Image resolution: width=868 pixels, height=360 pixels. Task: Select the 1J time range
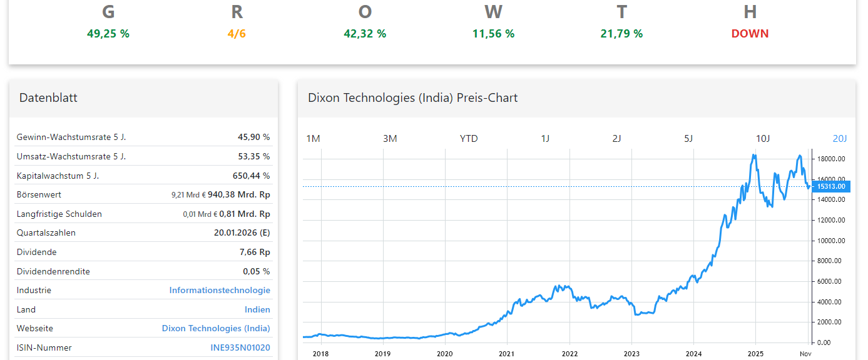[x=544, y=139]
